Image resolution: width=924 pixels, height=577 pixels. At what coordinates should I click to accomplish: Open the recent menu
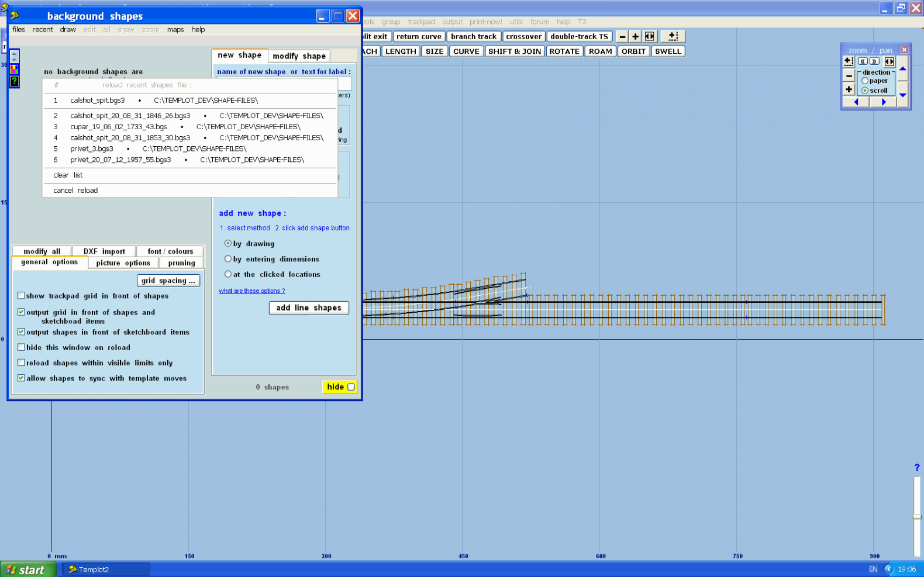coord(43,29)
